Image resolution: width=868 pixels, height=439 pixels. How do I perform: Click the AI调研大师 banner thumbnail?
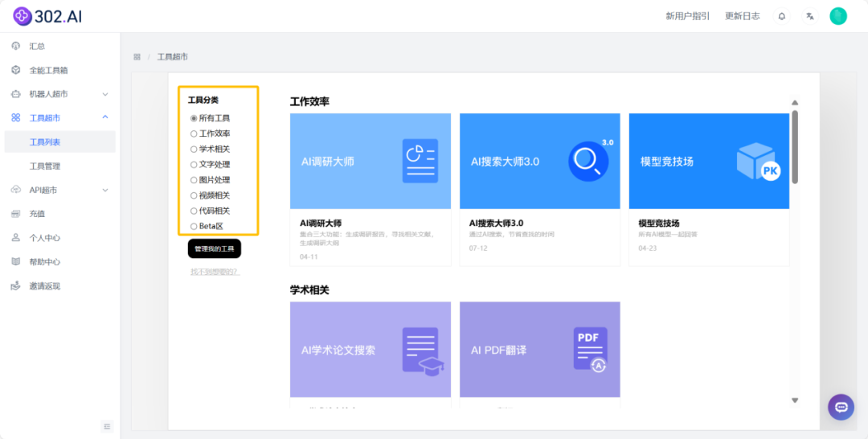[371, 161]
